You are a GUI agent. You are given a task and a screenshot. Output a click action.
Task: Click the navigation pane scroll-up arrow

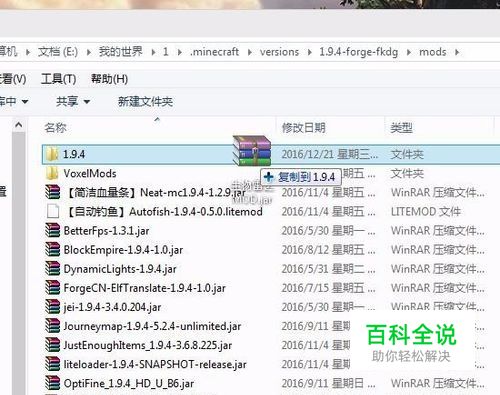tap(19, 125)
